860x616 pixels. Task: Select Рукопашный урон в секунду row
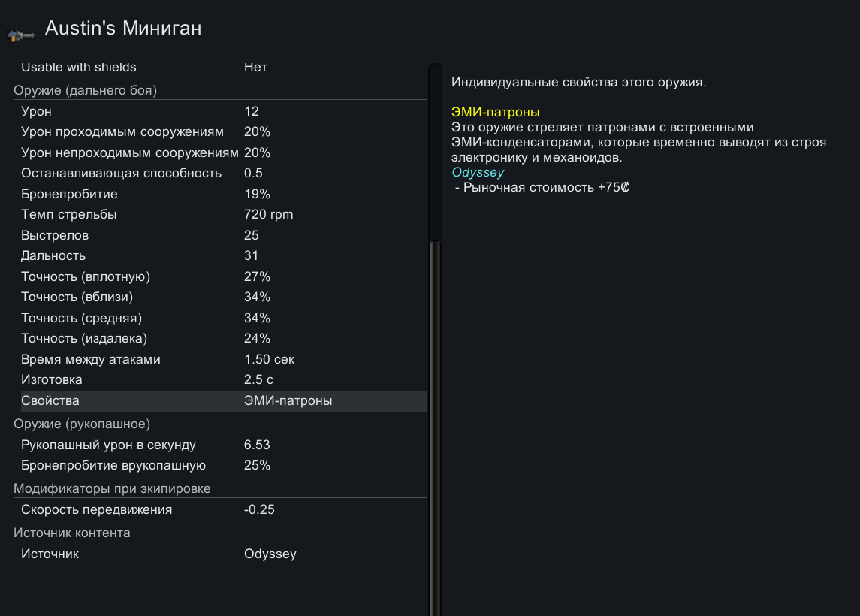click(218, 445)
